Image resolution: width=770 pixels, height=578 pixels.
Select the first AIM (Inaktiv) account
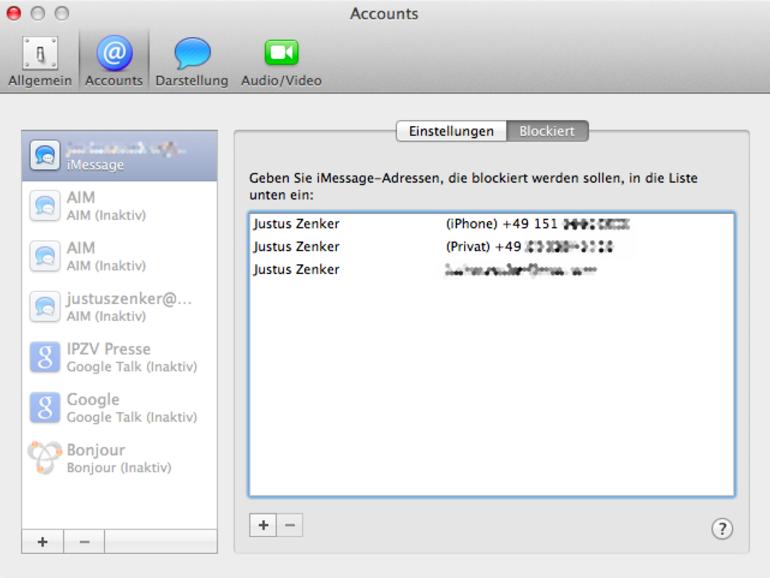[x=119, y=206]
